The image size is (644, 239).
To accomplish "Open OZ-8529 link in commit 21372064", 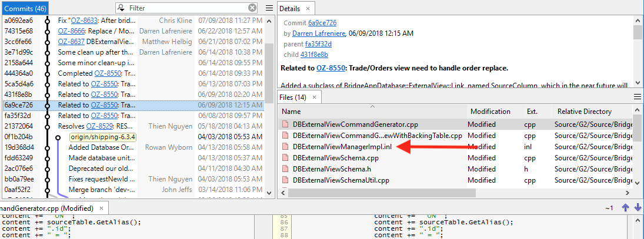I will [99, 126].
